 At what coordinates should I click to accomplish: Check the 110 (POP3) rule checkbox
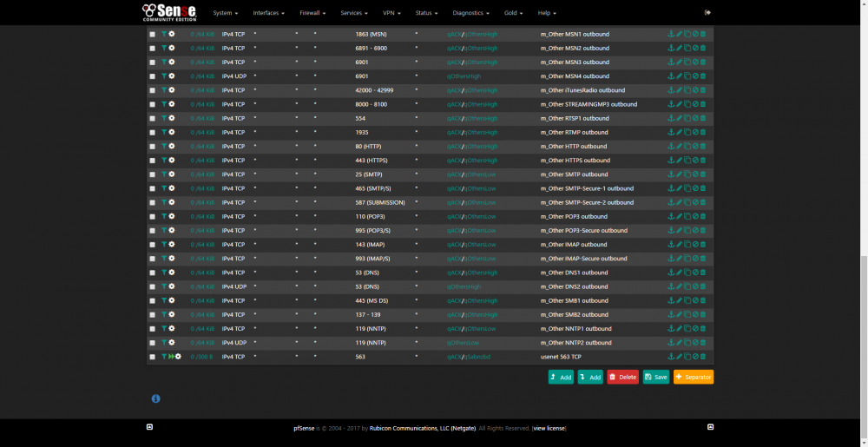pos(152,216)
